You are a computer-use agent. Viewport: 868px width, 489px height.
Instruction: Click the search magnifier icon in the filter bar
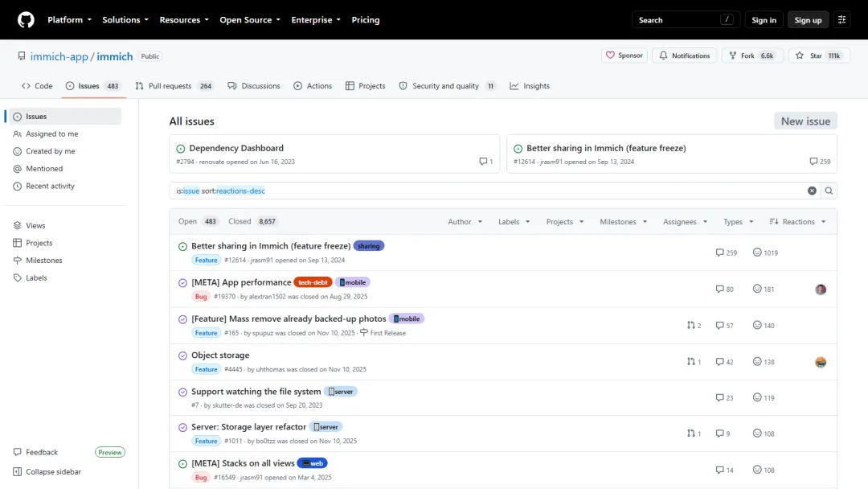point(829,191)
